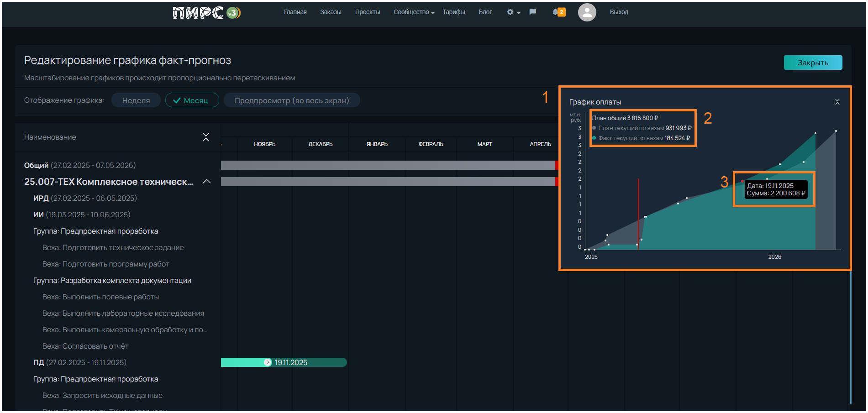This screenshot has width=868, height=413.
Task: Go to Главная page
Action: click(x=295, y=12)
